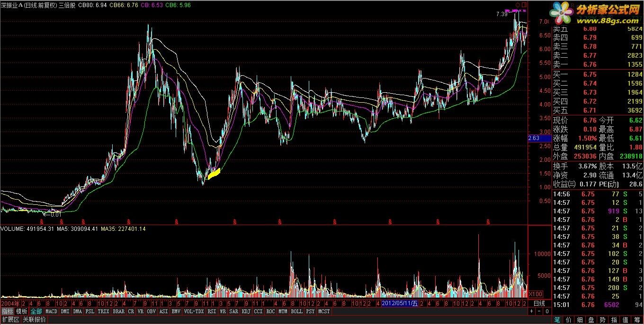Click the VOLUME: 491954.31 label
Viewport: 644px width, 325px height.
point(27,229)
